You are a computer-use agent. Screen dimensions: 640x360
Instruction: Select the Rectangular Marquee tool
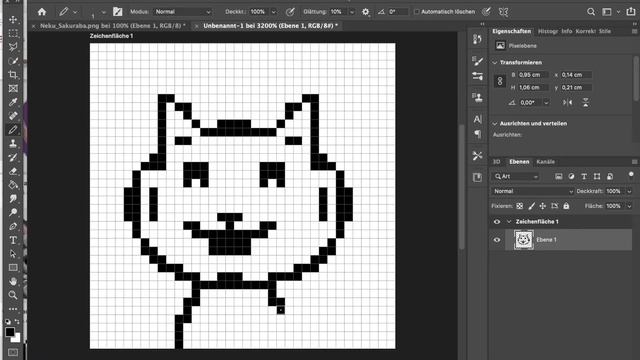coord(13,33)
